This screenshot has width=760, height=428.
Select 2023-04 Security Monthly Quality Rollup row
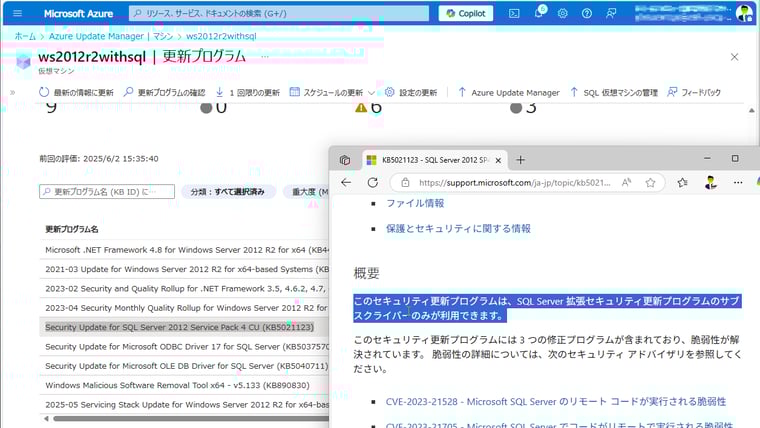[184, 308]
